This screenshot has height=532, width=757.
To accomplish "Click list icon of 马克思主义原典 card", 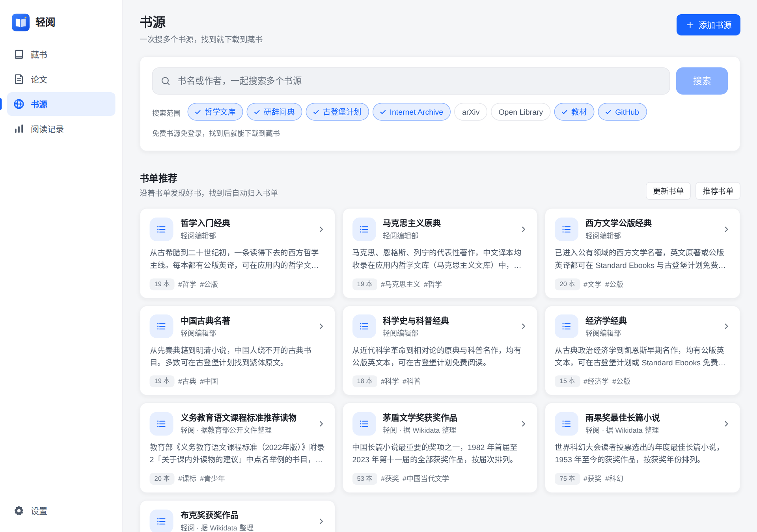I will [x=364, y=229].
